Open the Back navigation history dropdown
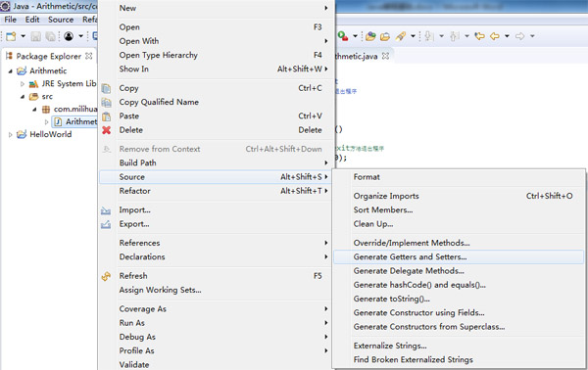 click(507, 36)
